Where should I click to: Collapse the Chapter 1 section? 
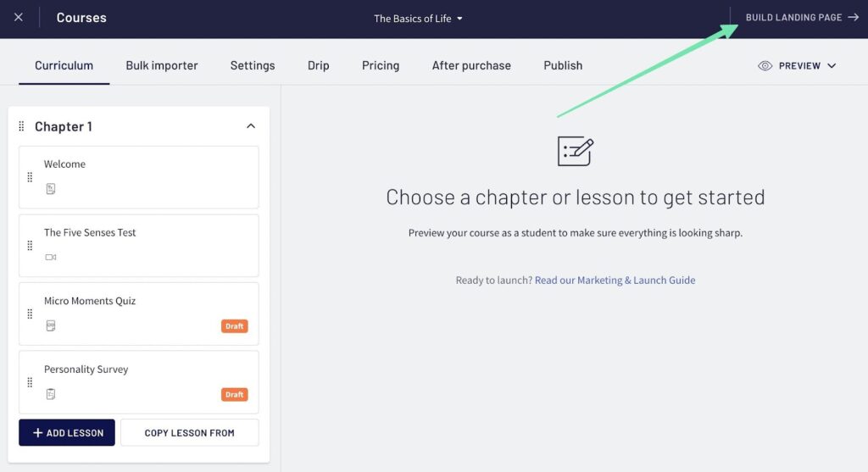click(x=250, y=126)
